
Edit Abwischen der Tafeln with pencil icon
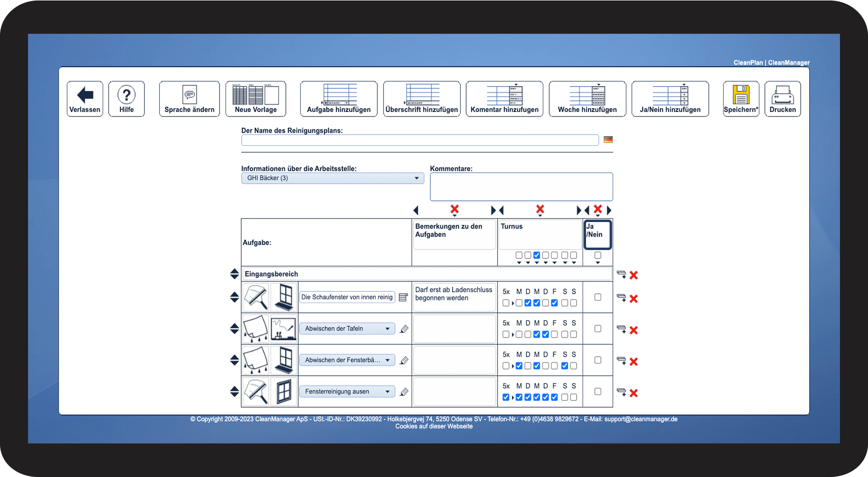point(404,329)
